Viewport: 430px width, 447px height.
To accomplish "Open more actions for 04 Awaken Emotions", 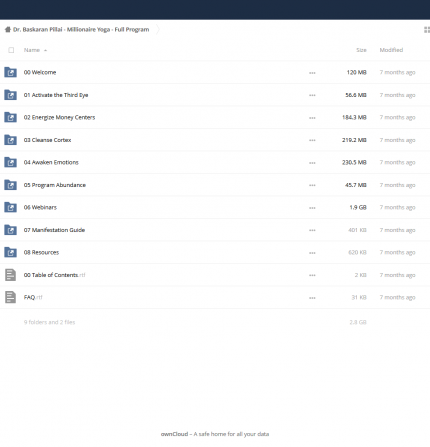I will 312,163.
